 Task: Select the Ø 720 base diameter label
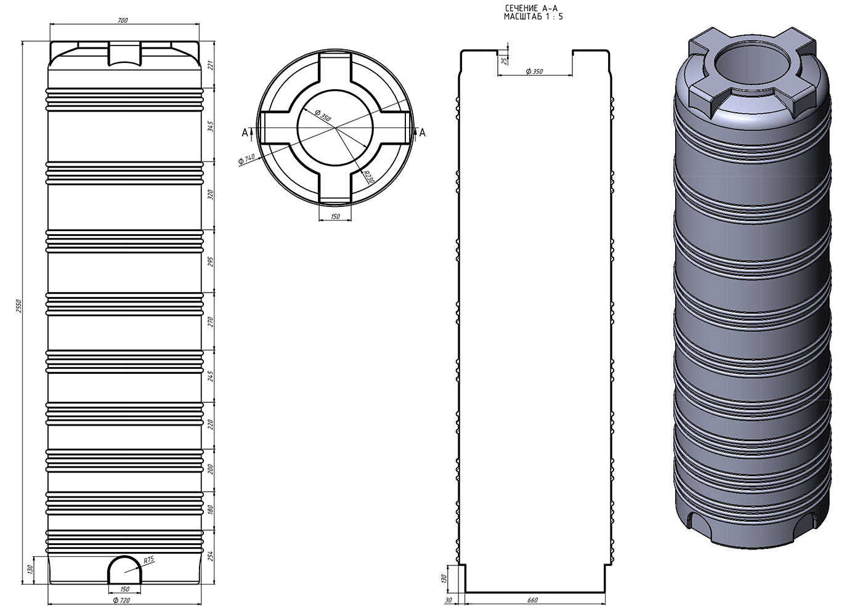point(121,600)
